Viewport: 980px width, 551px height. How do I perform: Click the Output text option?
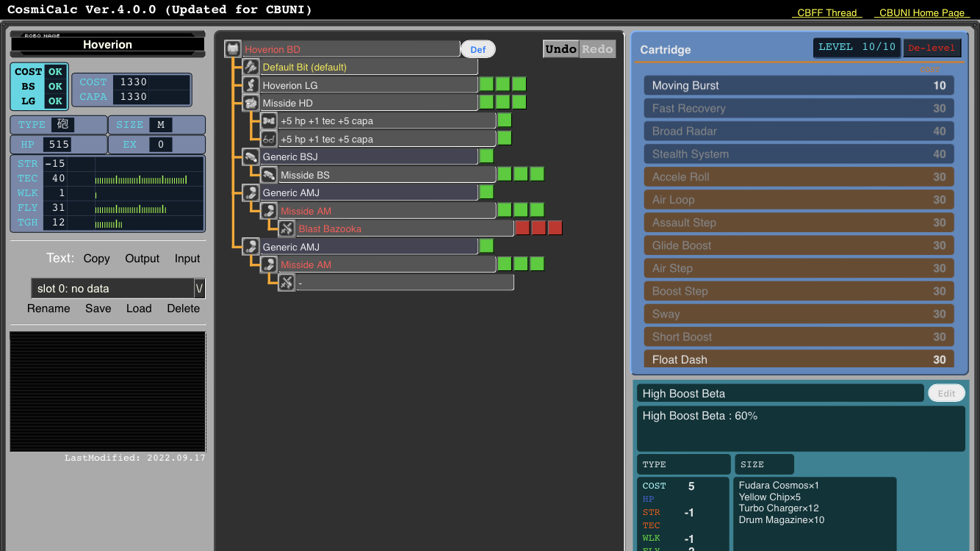(142, 259)
